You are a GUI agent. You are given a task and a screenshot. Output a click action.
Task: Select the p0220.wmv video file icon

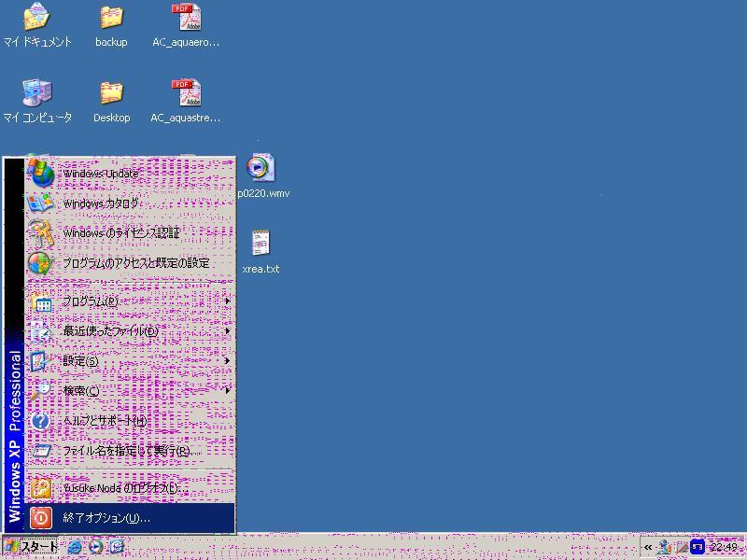coord(262,175)
